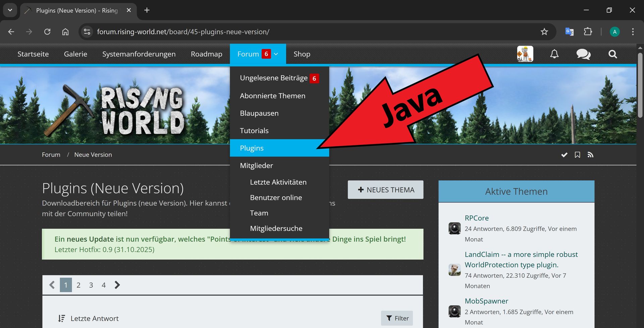Go to page 3 of the thread list
This screenshot has width=644, height=328.
pyautogui.click(x=91, y=285)
